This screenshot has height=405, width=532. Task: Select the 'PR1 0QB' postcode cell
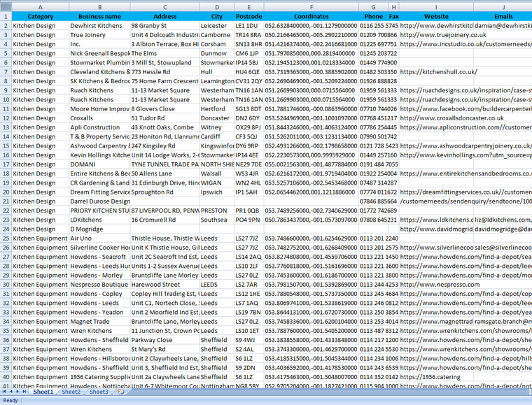click(x=249, y=211)
